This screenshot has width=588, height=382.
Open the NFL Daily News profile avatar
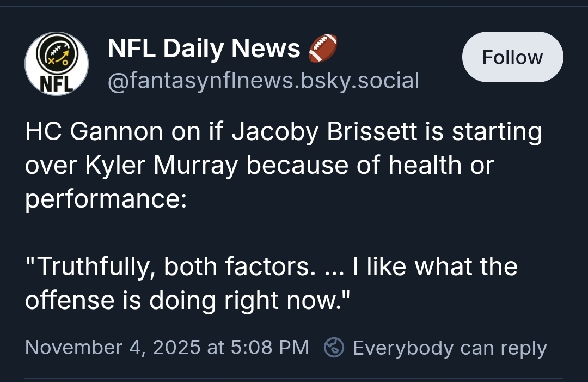click(x=57, y=63)
